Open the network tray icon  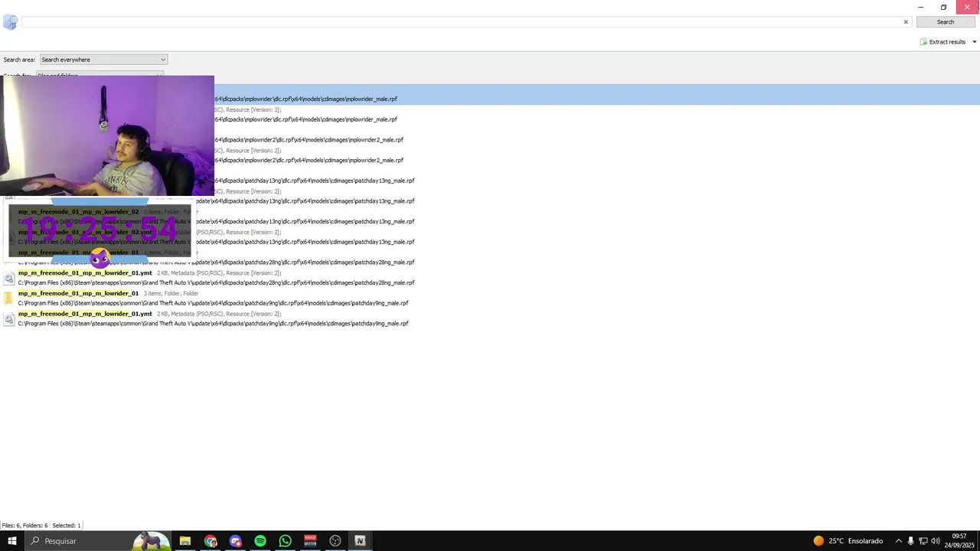tap(923, 541)
